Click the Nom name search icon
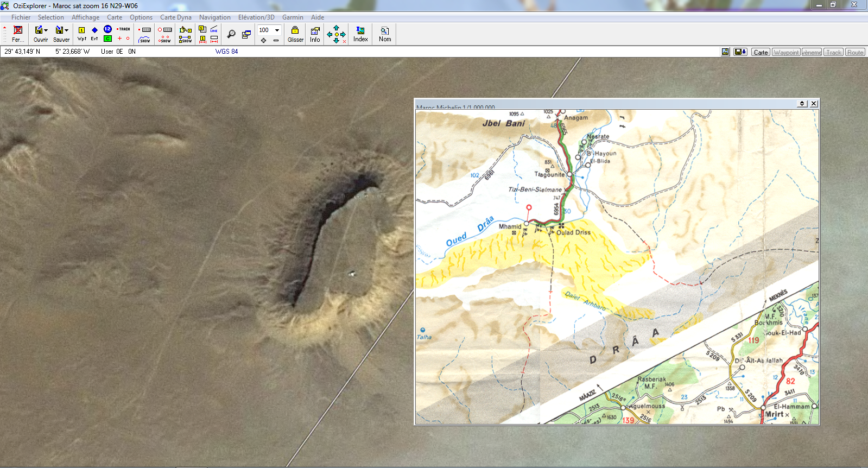This screenshot has width=868, height=468. [385, 34]
